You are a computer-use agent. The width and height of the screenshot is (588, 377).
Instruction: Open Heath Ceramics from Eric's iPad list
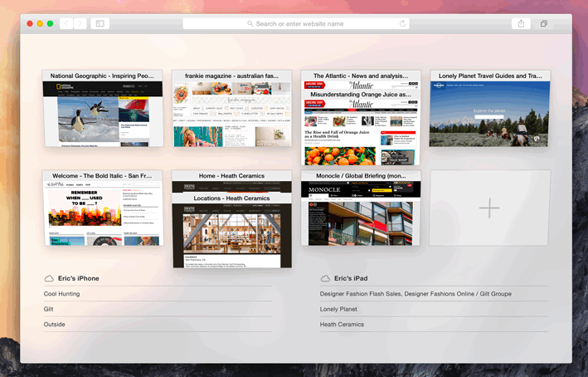pos(434,325)
